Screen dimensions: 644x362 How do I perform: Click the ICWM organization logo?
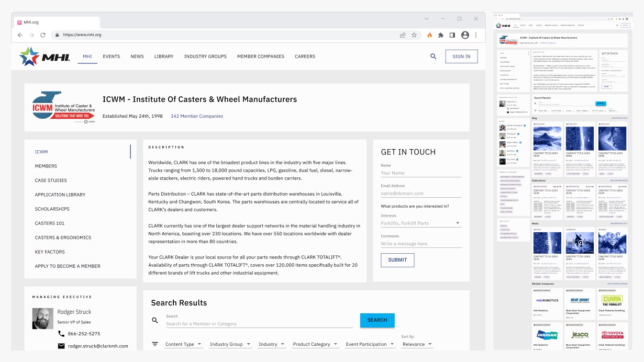(63, 107)
